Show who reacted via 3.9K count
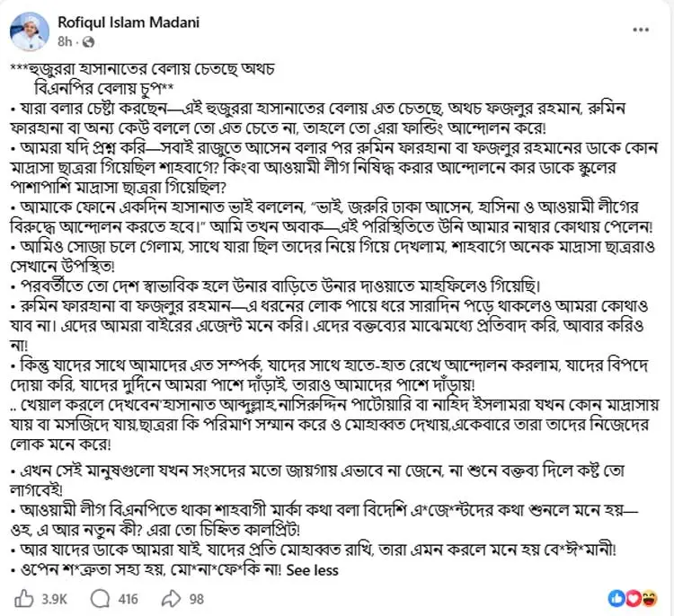 [x=54, y=599]
